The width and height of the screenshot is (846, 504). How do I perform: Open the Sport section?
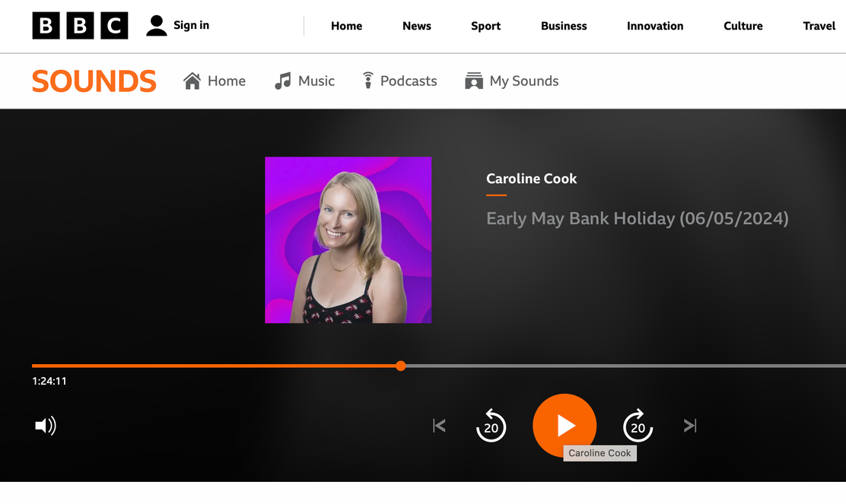click(485, 26)
